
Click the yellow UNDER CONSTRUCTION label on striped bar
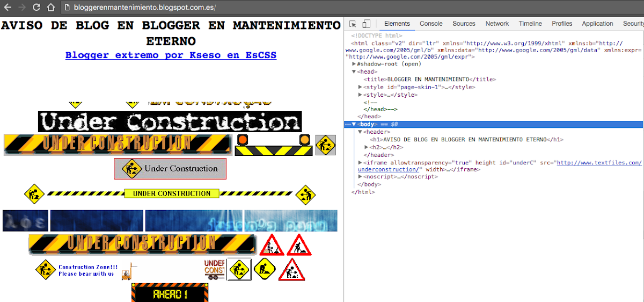click(172, 193)
